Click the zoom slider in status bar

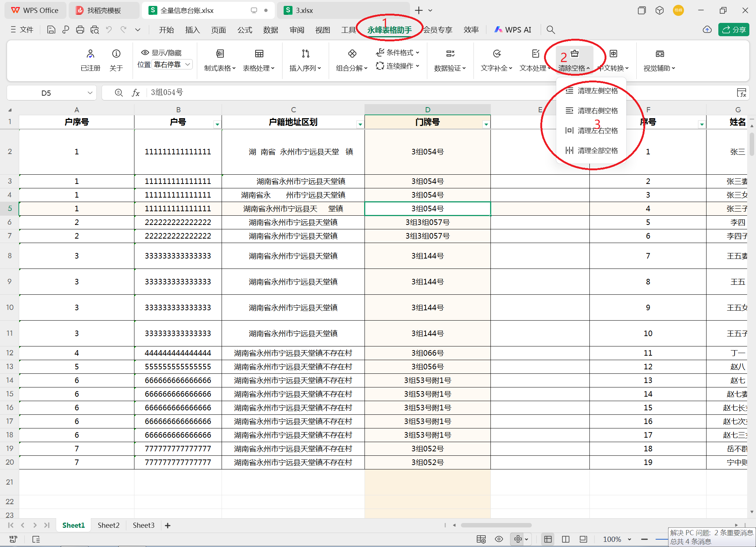click(661, 539)
